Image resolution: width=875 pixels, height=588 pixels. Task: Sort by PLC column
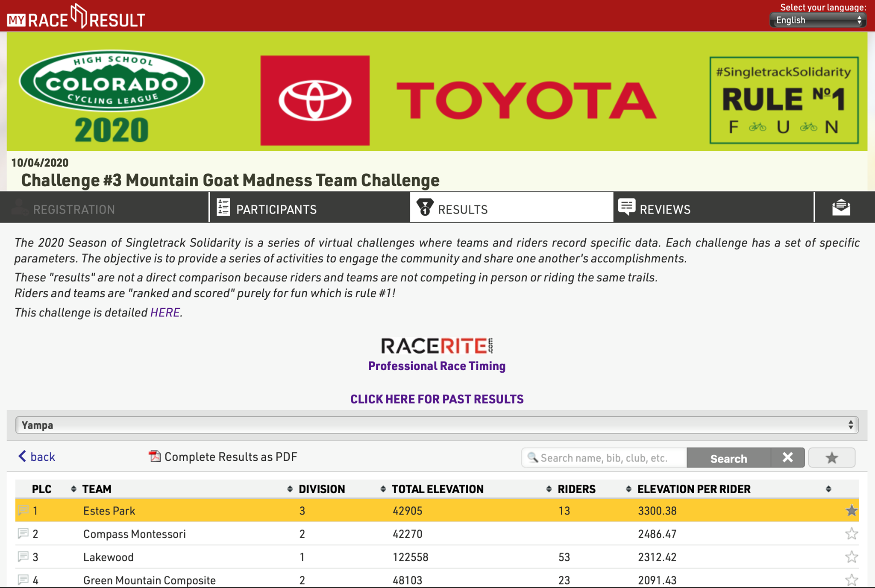click(42, 489)
